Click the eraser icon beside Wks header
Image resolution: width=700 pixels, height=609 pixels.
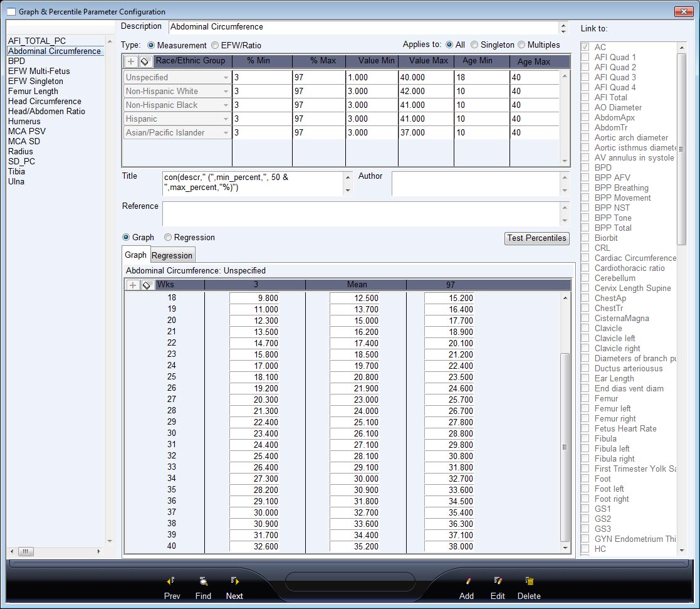coord(147,285)
